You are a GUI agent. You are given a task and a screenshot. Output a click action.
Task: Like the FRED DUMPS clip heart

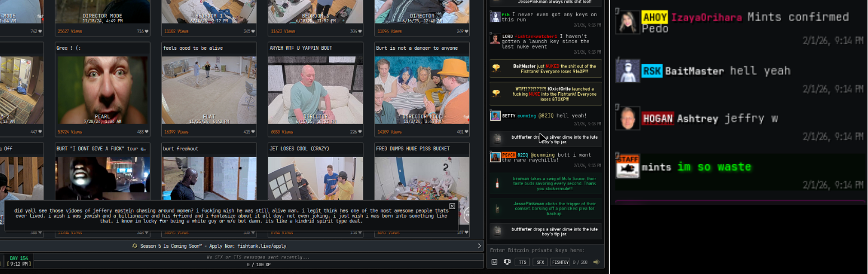466,233
